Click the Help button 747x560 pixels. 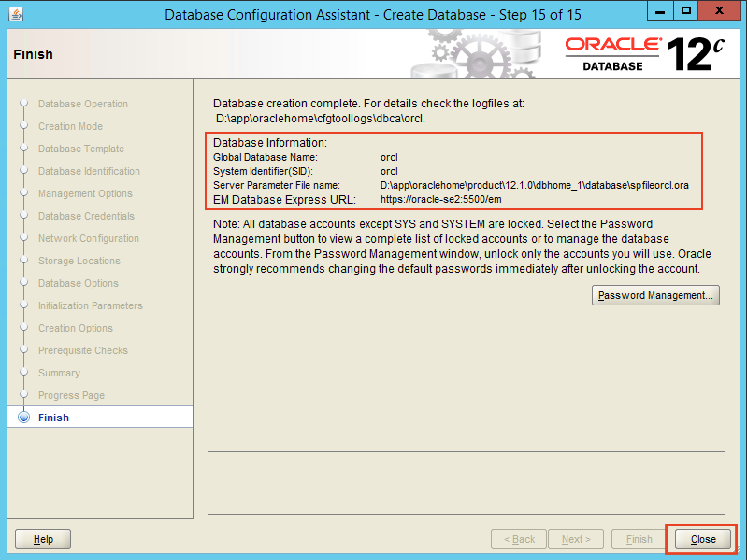pyautogui.click(x=43, y=539)
